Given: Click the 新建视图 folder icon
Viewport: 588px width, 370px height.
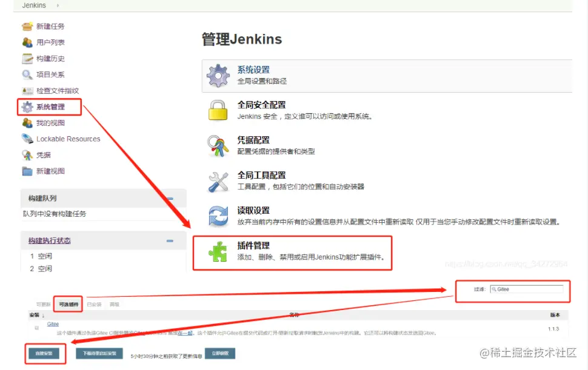Looking at the screenshot, I should click(27, 171).
